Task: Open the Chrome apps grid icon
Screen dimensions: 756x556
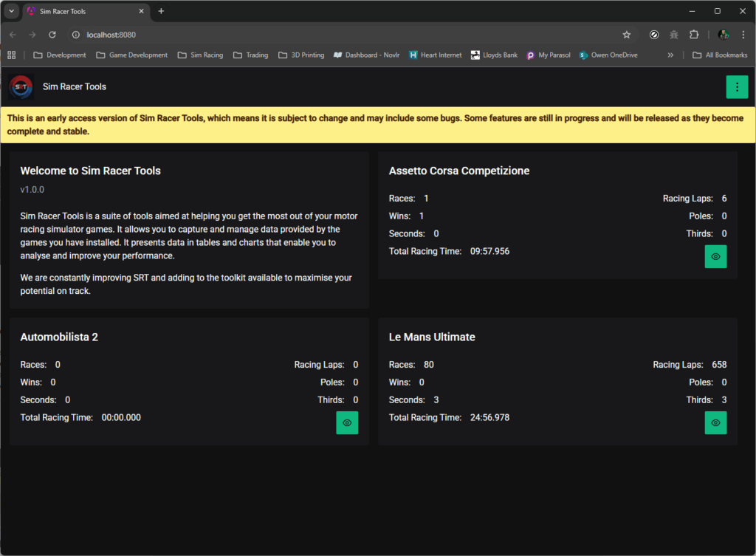Action: click(12, 55)
